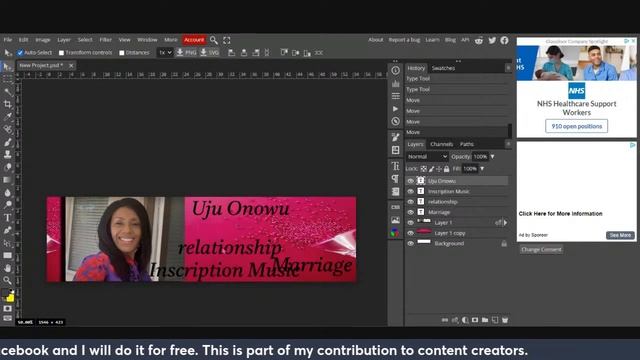Open the search magnifier in menu bar

click(x=213, y=40)
